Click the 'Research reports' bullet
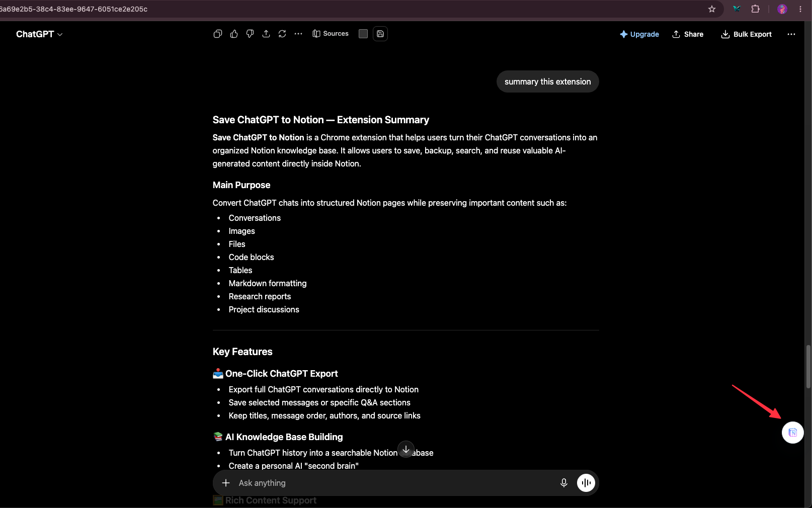Screen dimensions: 812x508 pos(260,296)
